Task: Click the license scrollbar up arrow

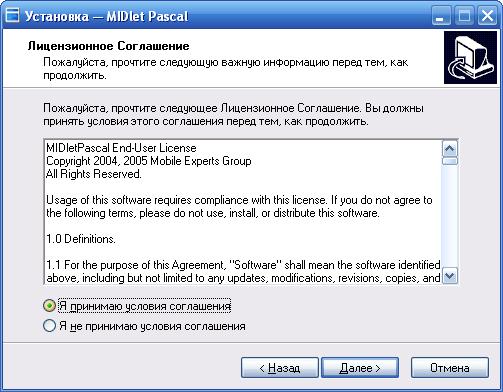Action: [x=450, y=149]
